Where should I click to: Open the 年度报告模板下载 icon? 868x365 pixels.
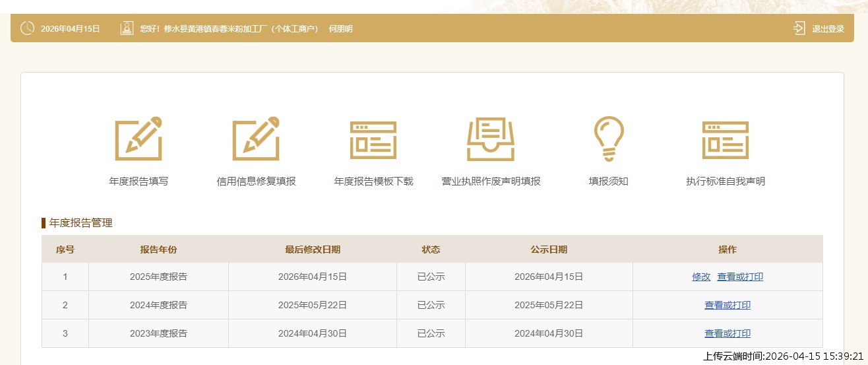coord(373,140)
